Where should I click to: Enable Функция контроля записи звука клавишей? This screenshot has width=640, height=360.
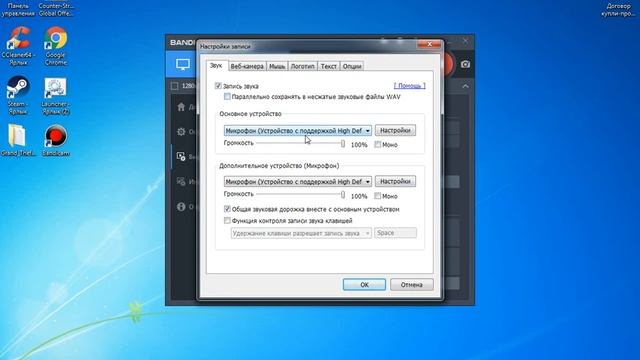pos(227,220)
